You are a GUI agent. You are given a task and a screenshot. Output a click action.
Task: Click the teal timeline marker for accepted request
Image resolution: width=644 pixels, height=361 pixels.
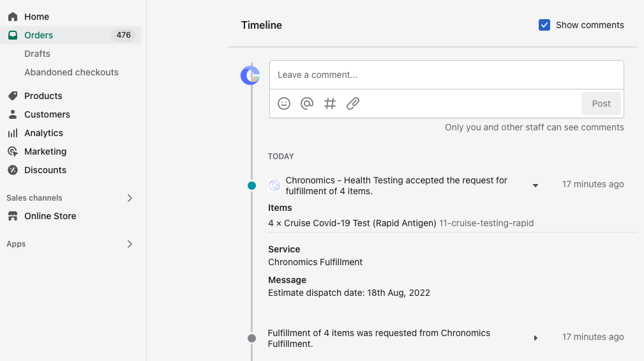pyautogui.click(x=251, y=186)
